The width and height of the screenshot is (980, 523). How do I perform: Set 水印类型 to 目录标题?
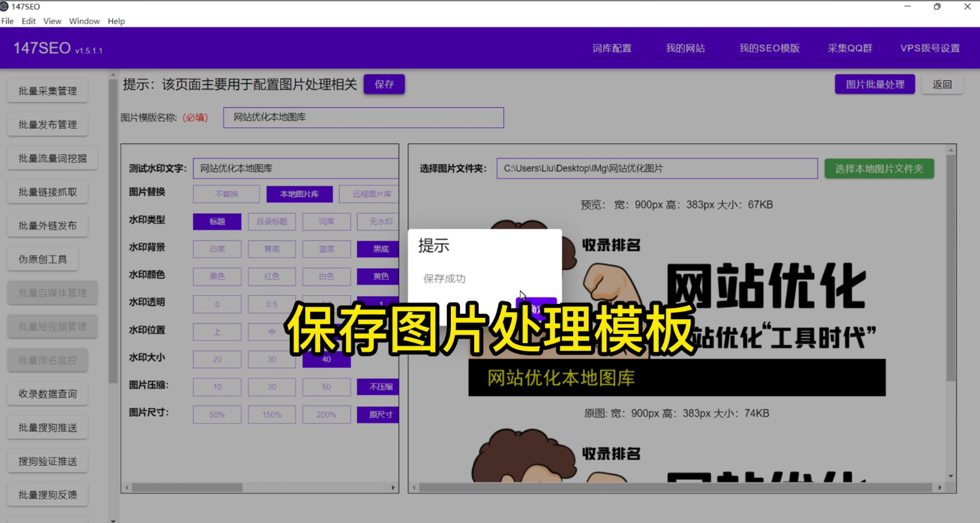[x=272, y=222]
